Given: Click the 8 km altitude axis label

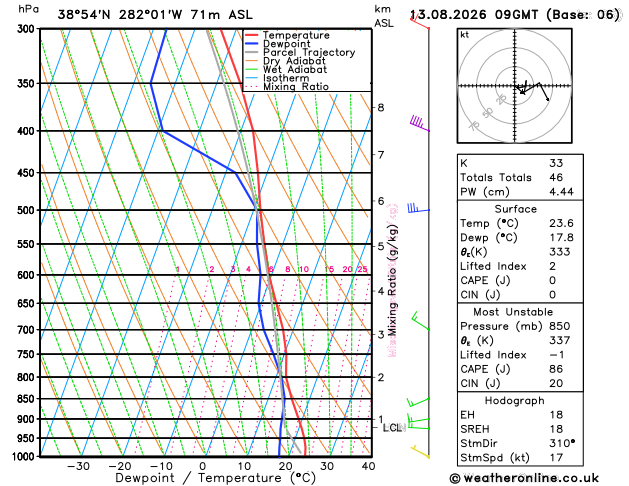Looking at the screenshot, I should point(381,107).
